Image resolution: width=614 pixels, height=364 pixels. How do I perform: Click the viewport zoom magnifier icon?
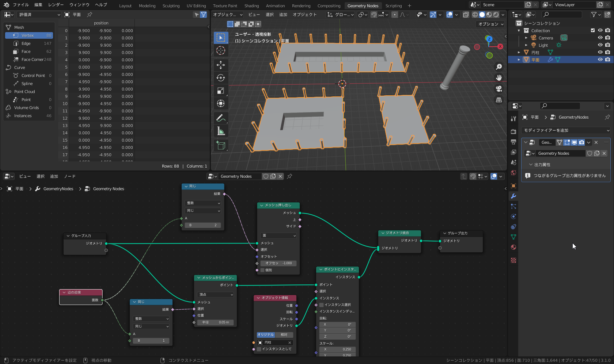[x=499, y=67]
